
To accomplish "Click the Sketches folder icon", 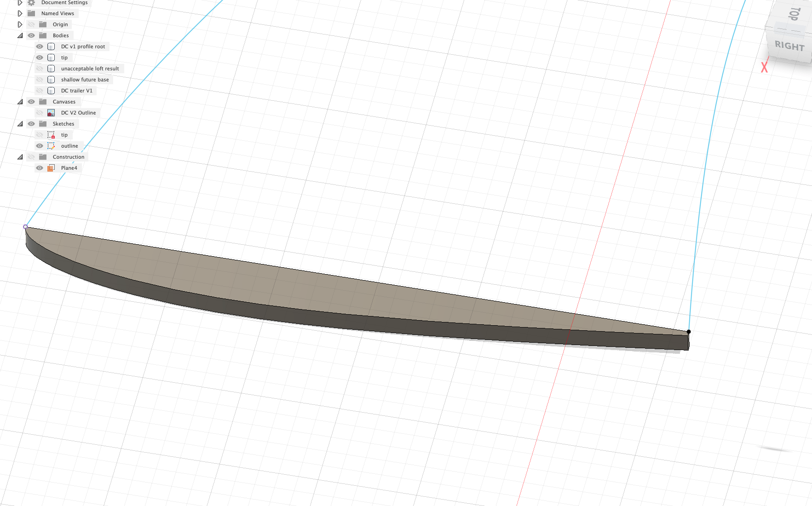I will (42, 123).
